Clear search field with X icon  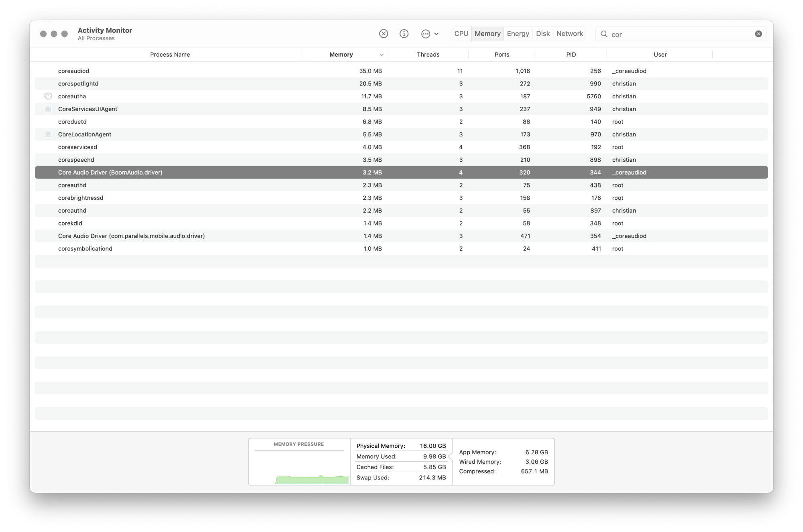(x=758, y=34)
